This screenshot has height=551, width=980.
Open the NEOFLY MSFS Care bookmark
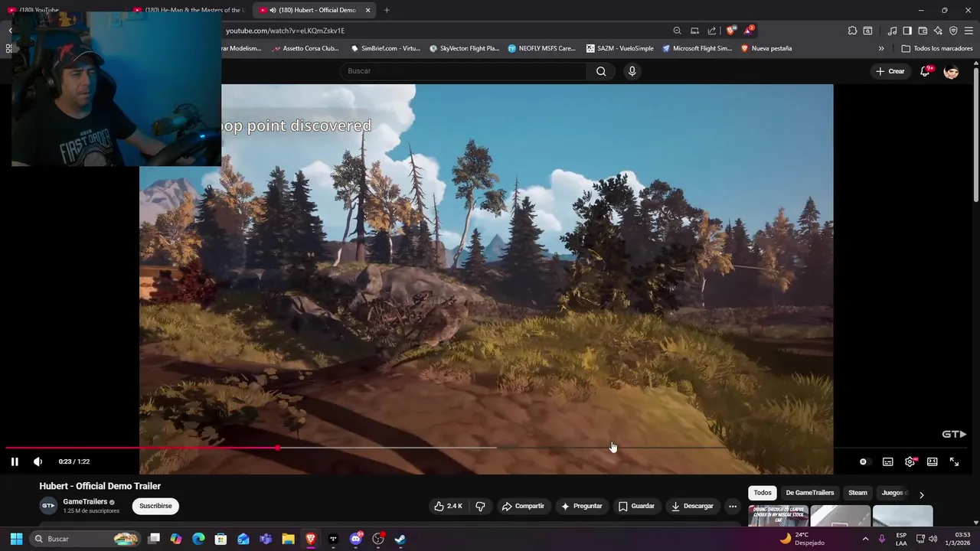542,48
